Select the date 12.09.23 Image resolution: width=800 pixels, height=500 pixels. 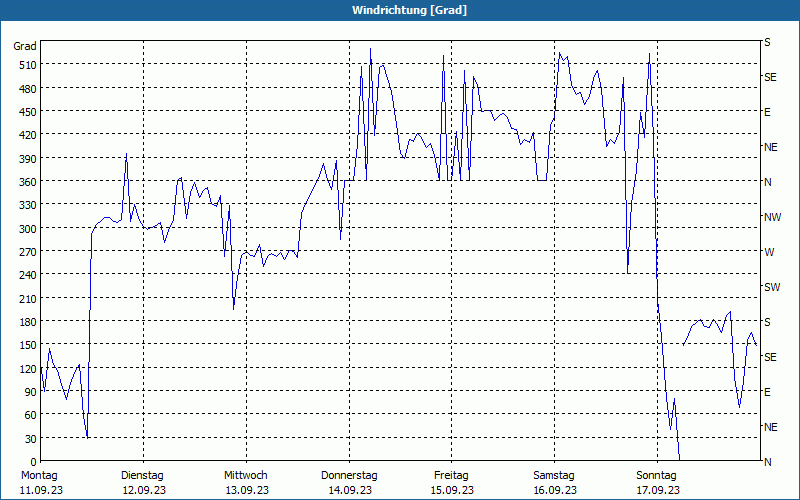[x=144, y=490]
